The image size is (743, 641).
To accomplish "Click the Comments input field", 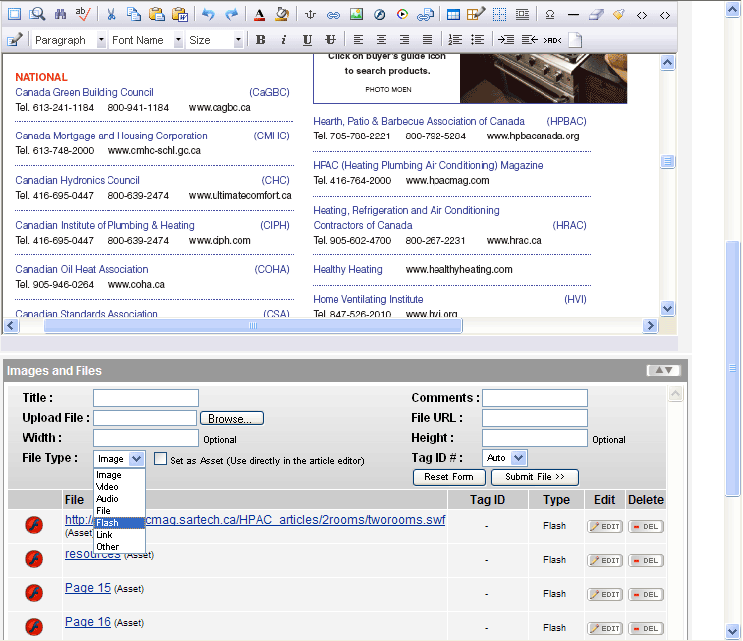I will point(535,398).
